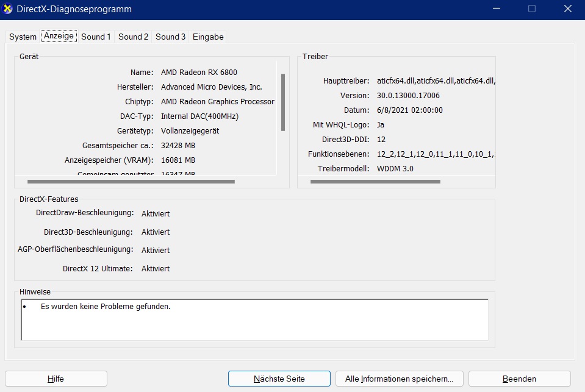Screen dimensions: 585x392
Task: Click Alle Informationen speichern button
Action: (x=399, y=379)
